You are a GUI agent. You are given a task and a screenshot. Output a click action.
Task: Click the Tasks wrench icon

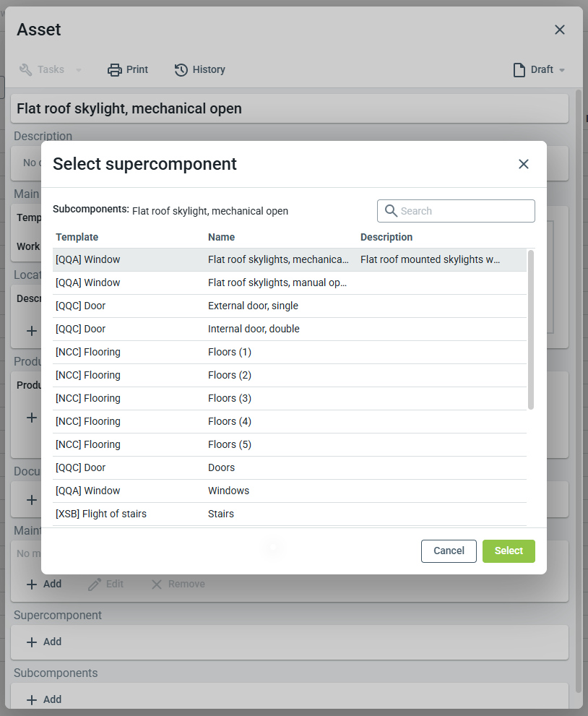tap(26, 70)
